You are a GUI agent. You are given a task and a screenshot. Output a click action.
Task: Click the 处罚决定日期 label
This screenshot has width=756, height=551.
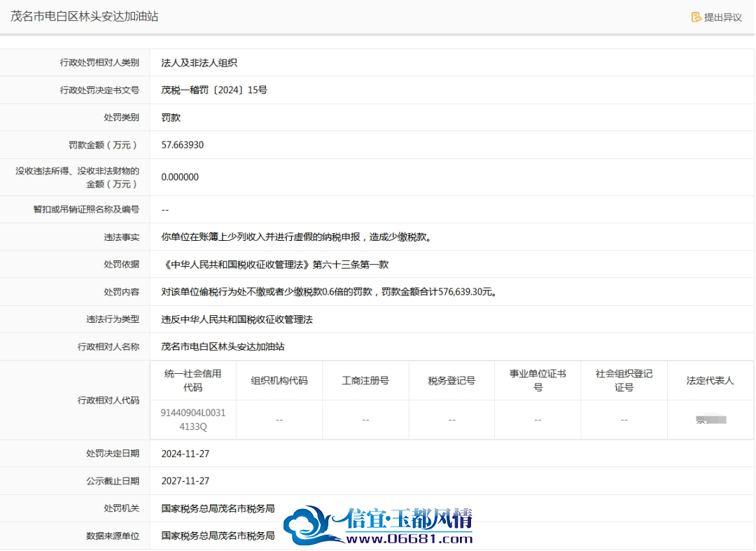pyautogui.click(x=113, y=454)
